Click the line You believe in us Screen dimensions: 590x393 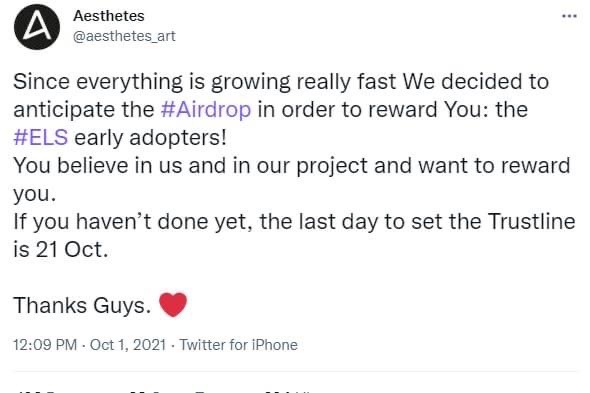[x=292, y=166]
